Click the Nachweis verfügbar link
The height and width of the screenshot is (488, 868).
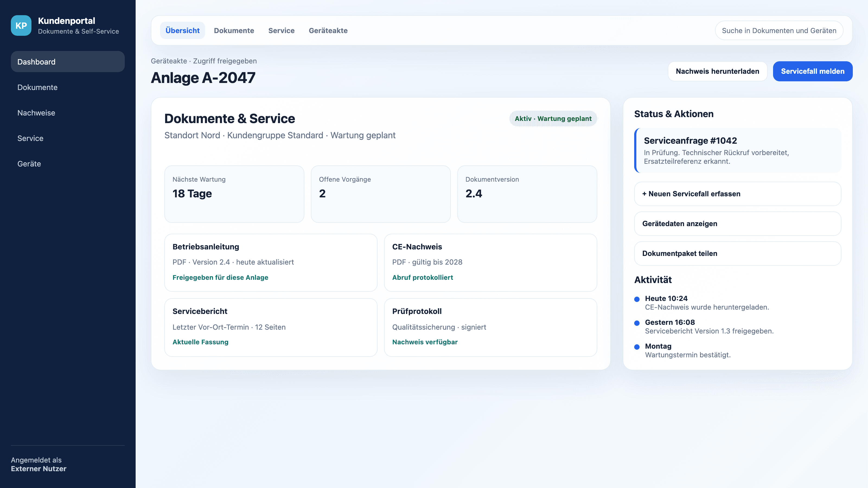click(425, 342)
